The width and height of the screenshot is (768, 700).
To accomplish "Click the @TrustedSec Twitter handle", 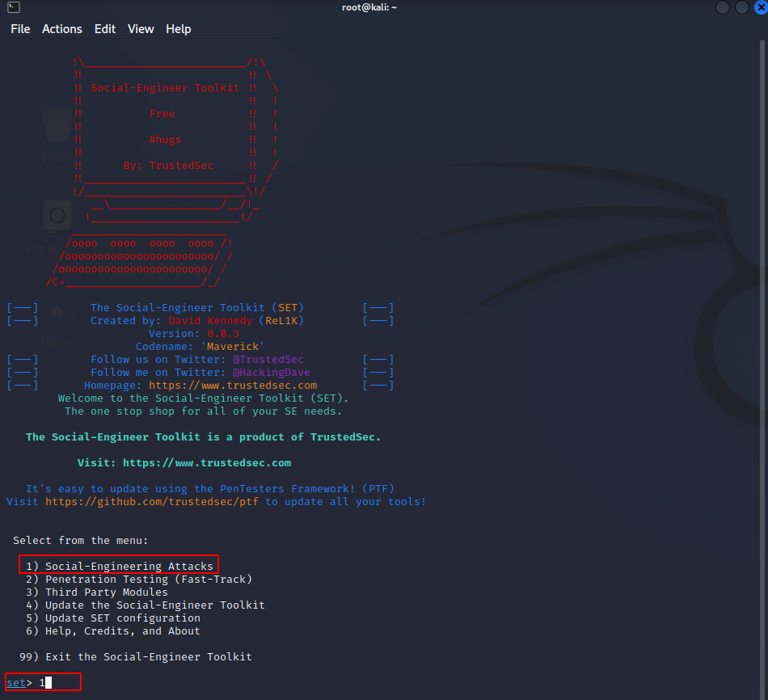I will [268, 360].
